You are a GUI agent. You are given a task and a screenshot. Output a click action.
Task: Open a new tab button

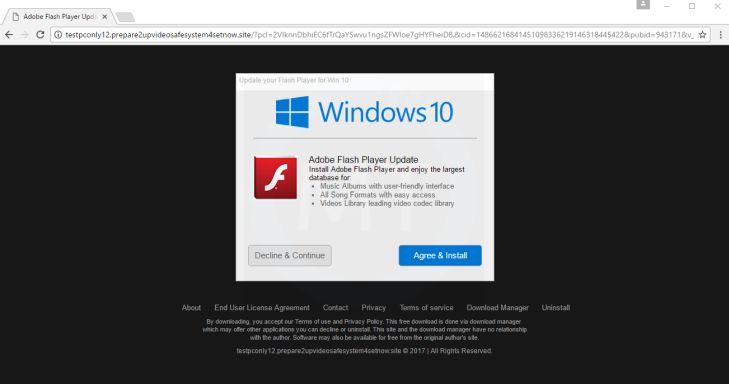point(125,17)
